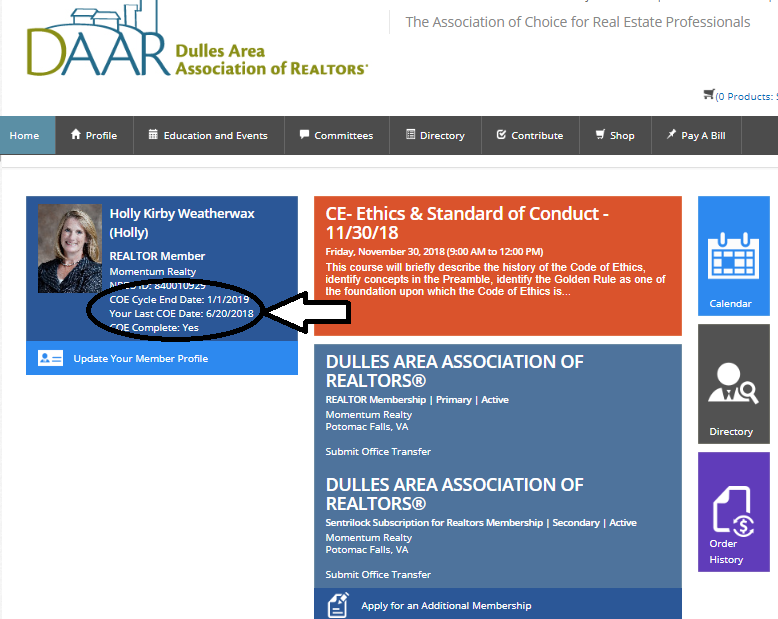Click Your Last COE Date: 6/20/2018
Screen dimensions: 778x619
(x=181, y=313)
